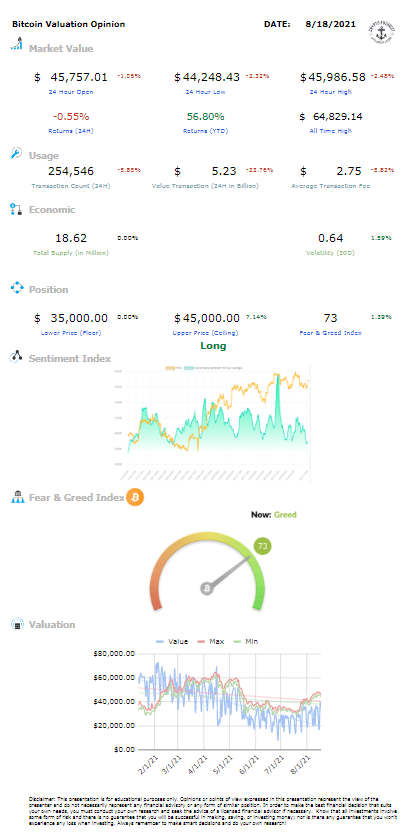Screen dimensions: 415x838
Task: Click the Market Value bar chart icon
Action: click(x=17, y=44)
